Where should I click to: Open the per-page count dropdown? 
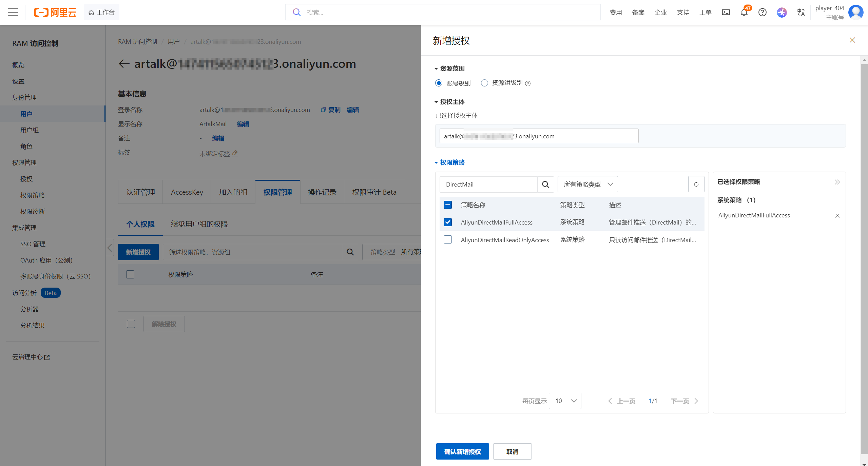[x=565, y=401]
